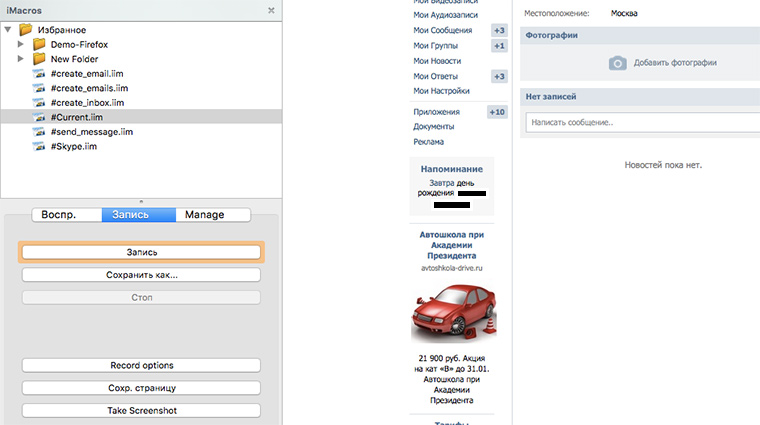Click the Стоп button
The image size is (760, 425).
[142, 298]
